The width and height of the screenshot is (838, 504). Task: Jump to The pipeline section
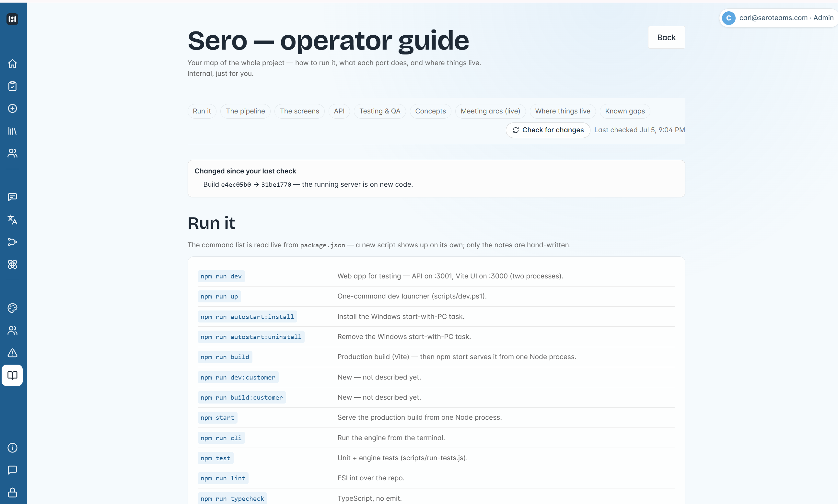245,111
